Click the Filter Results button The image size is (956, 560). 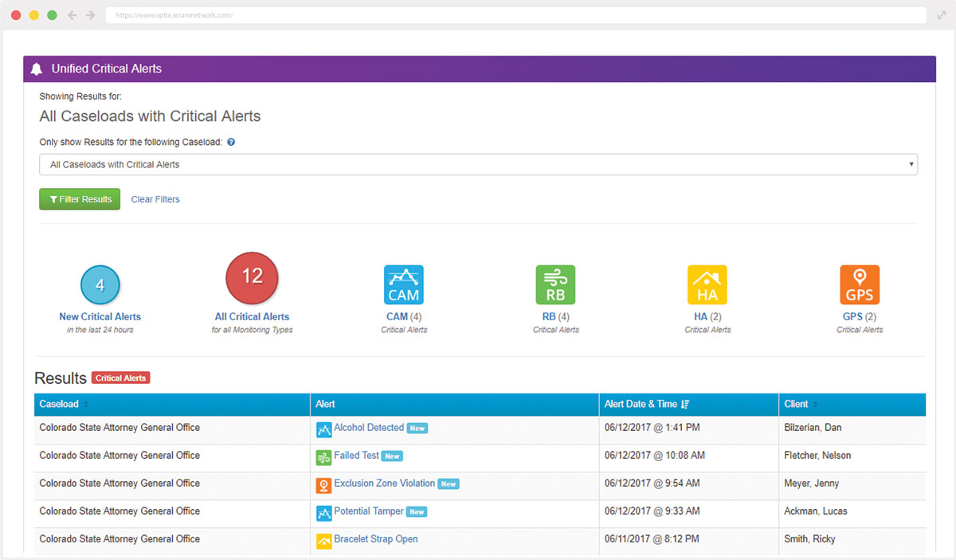click(80, 199)
